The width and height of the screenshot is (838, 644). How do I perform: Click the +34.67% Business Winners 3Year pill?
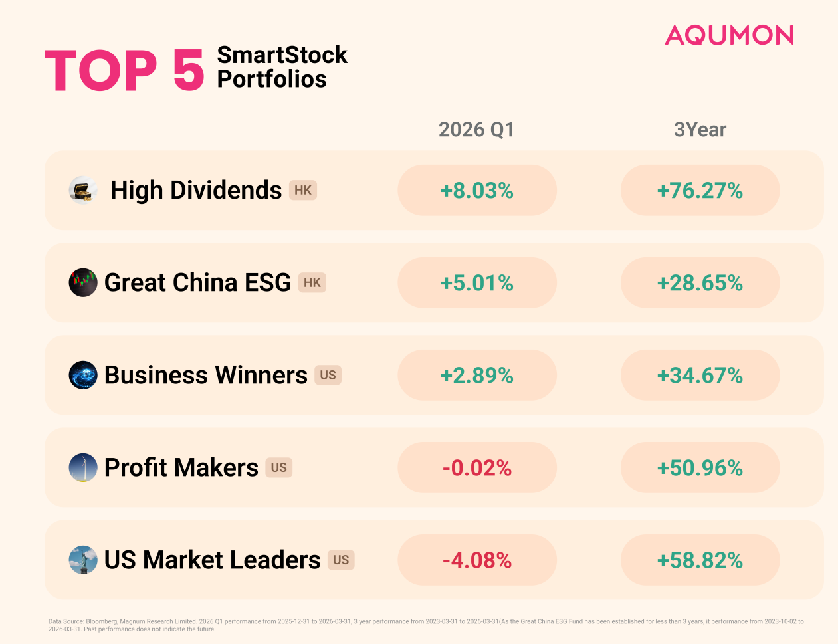click(700, 376)
